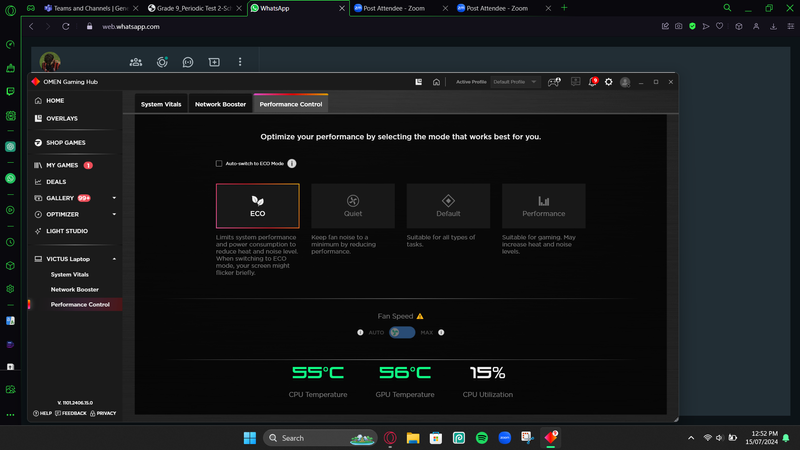Open a new browser tab
Viewport: 800px width, 450px height.
tap(564, 8)
